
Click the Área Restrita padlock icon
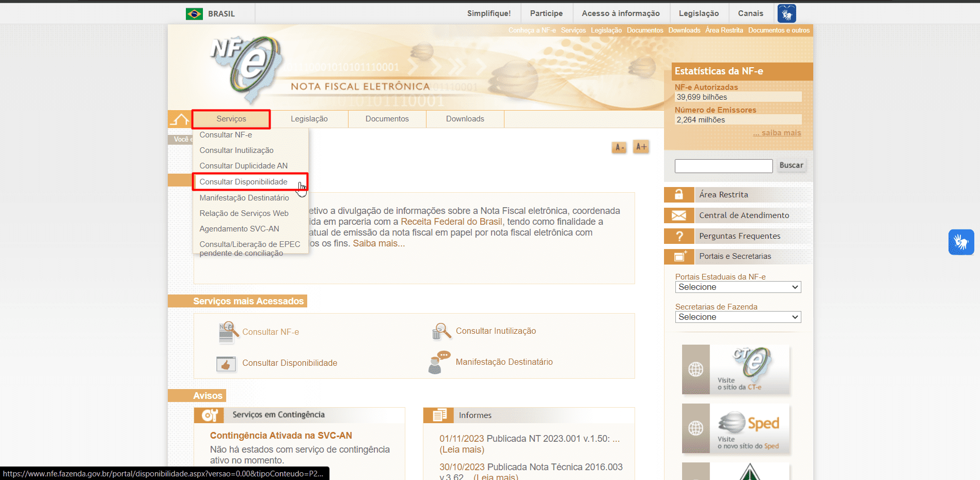tap(679, 195)
